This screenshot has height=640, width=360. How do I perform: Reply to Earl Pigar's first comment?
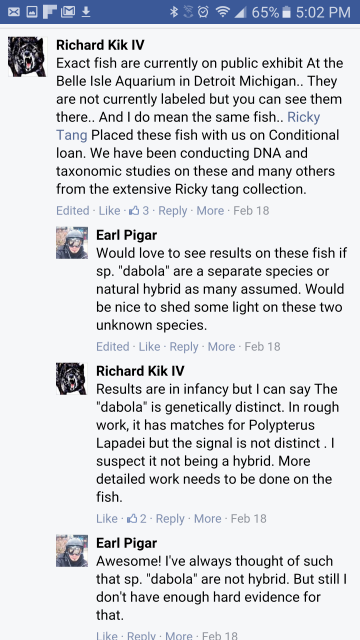184,347
